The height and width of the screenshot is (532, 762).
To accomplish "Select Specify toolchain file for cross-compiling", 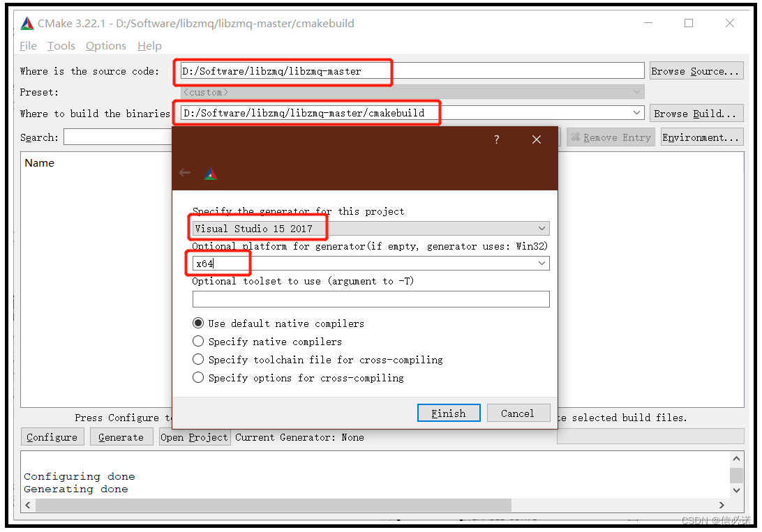I will pos(197,360).
